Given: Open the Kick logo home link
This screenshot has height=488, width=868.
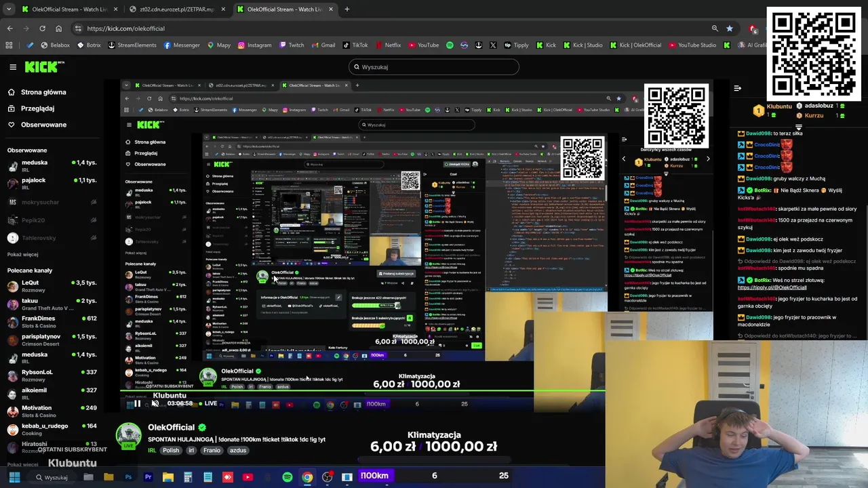Looking at the screenshot, I should click(44, 66).
